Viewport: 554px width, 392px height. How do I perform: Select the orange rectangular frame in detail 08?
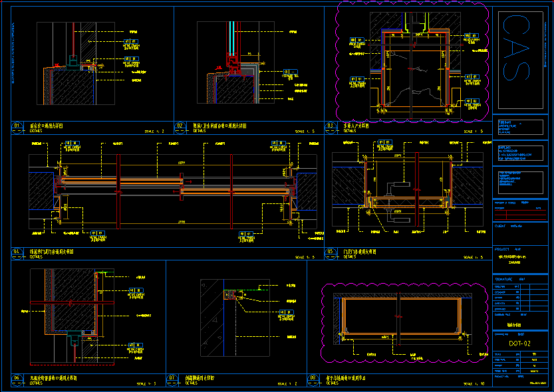(x=400, y=316)
